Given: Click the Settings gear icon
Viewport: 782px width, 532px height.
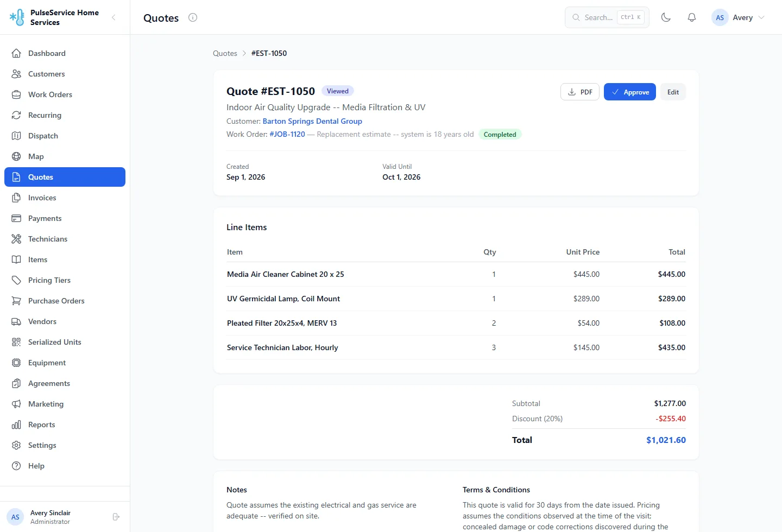Looking at the screenshot, I should point(16,445).
